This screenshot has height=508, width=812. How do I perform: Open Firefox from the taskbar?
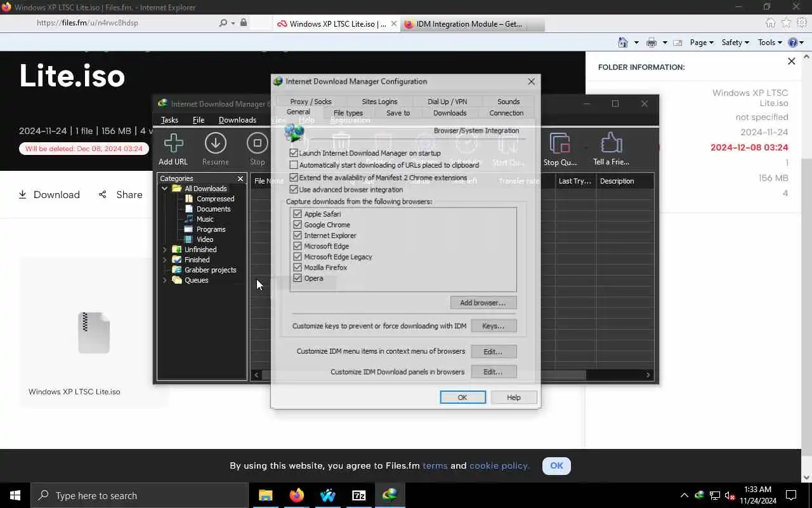(x=296, y=495)
